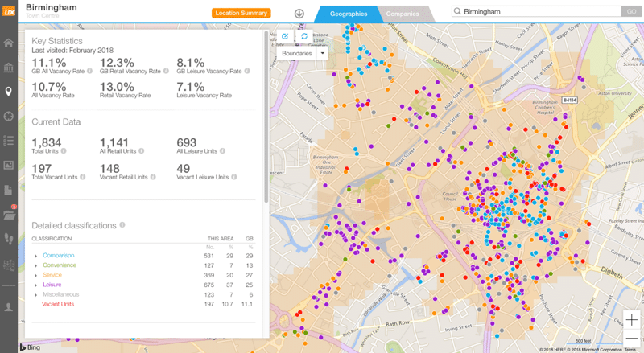The height and width of the screenshot is (353, 644).
Task: Click info icon beside Vacant Leisure Units
Action: point(233,177)
